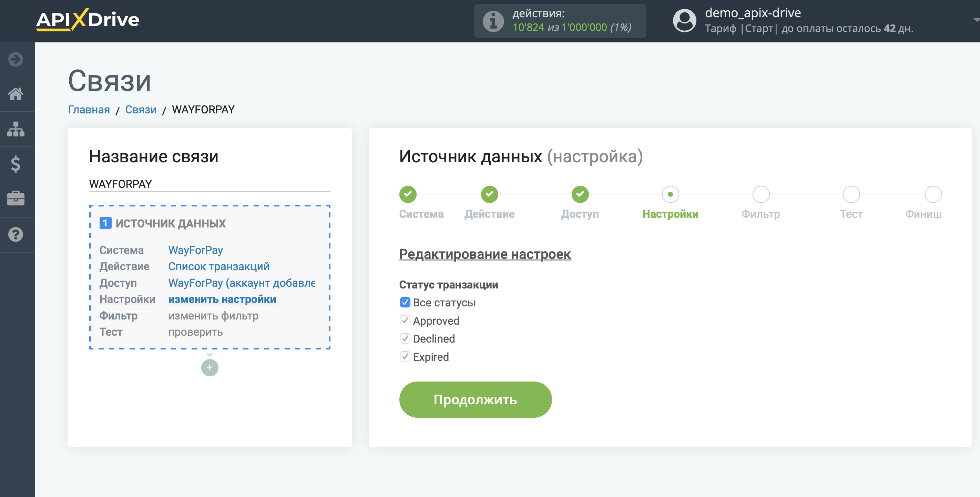The width and height of the screenshot is (980, 497).
Task: Go to the 'Финиш' step
Action: tap(933, 194)
